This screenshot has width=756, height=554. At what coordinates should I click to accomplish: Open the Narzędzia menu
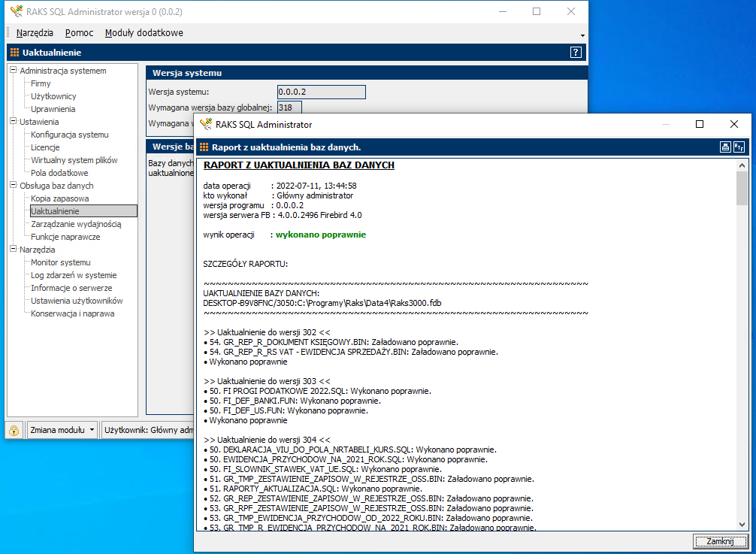35,33
